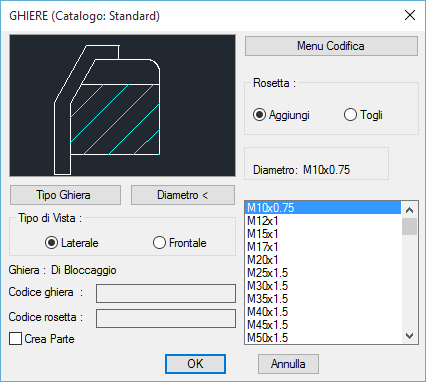Click the Diametro < button
Image resolution: width=426 pixels, height=382 pixels.
point(183,195)
